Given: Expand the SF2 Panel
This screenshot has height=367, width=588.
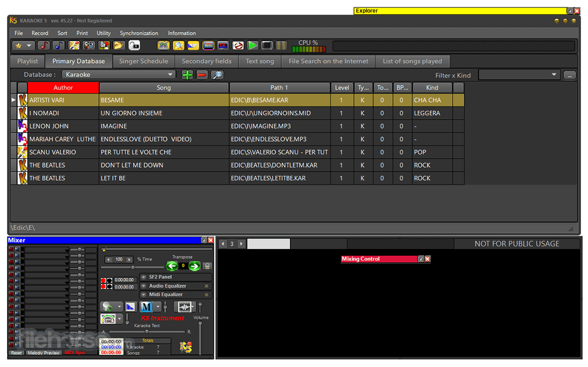Looking at the screenshot, I should (x=144, y=277).
